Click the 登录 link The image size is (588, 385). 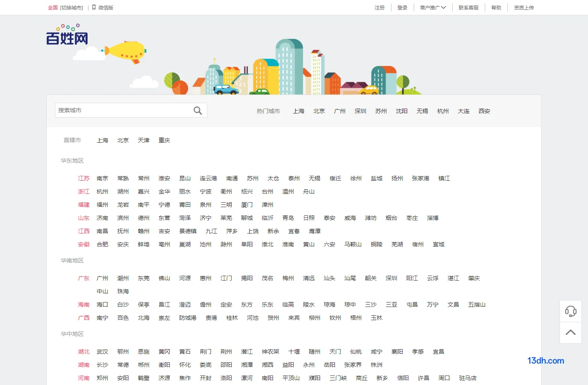tap(402, 7)
